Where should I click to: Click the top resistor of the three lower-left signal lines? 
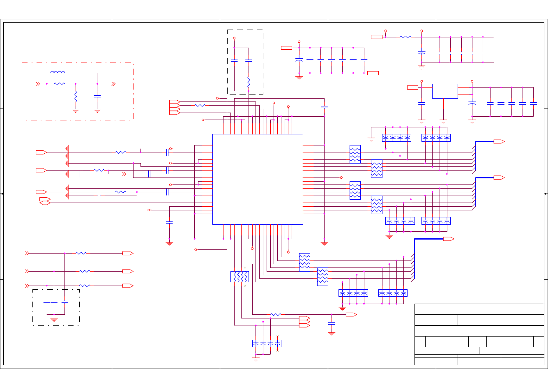tap(81, 254)
